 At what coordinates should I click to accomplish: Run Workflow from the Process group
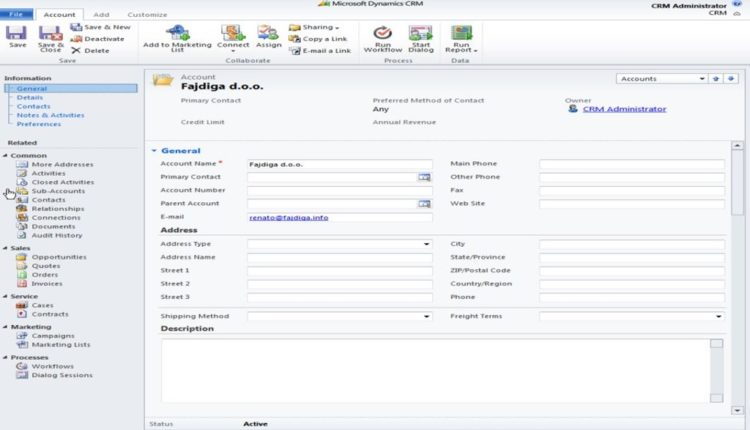pos(382,35)
